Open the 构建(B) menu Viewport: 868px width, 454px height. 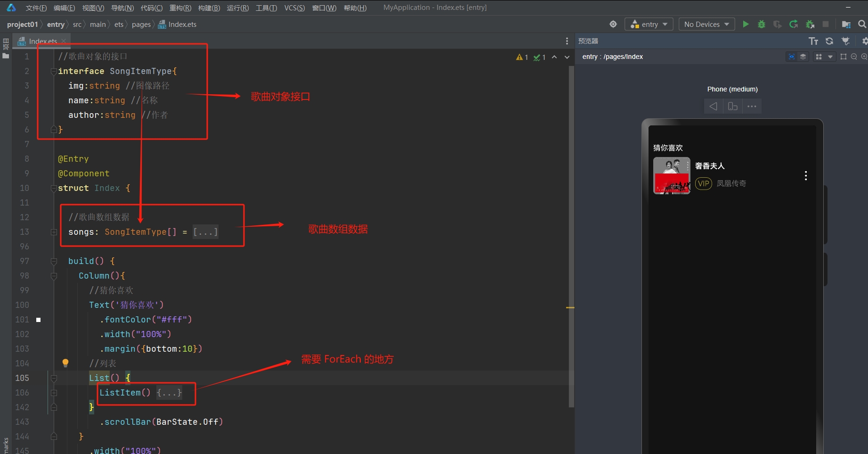point(209,8)
